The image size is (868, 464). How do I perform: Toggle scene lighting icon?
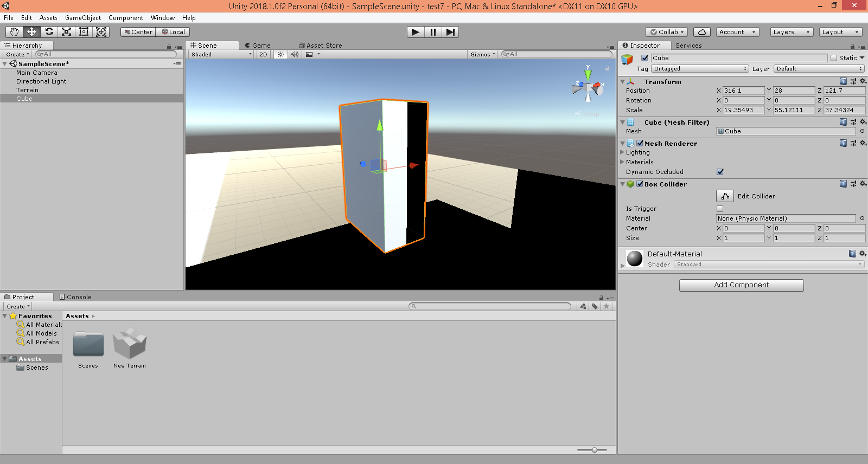coord(280,54)
